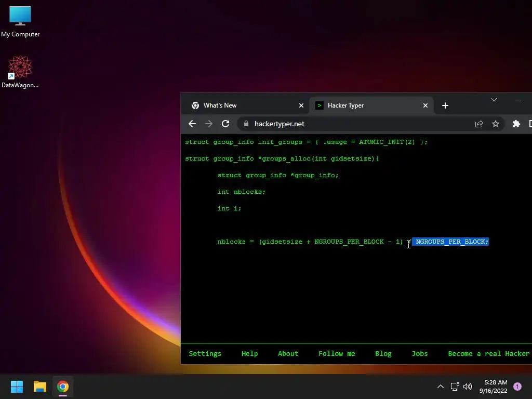Open the Windows Start menu
This screenshot has width=532, height=399.
pos(17,387)
